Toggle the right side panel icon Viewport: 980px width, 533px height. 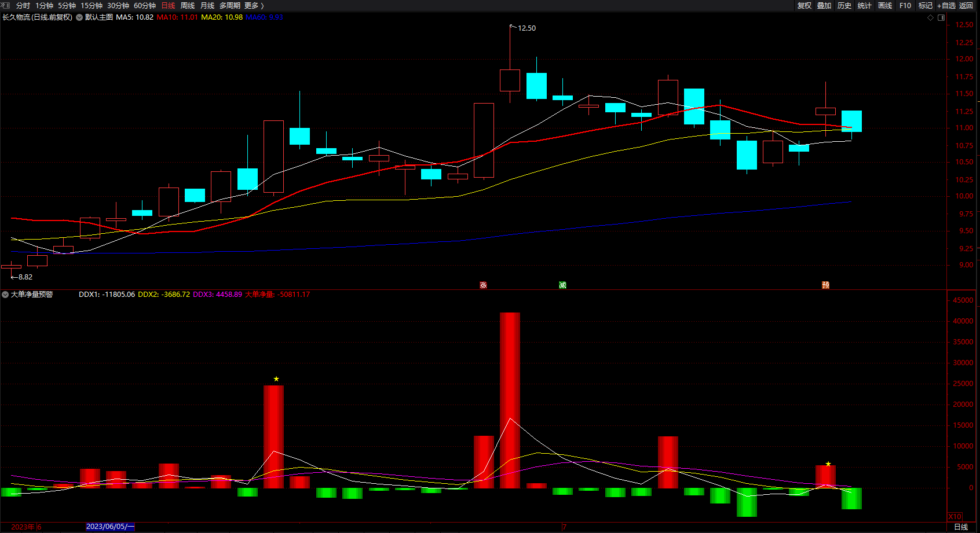[x=941, y=17]
